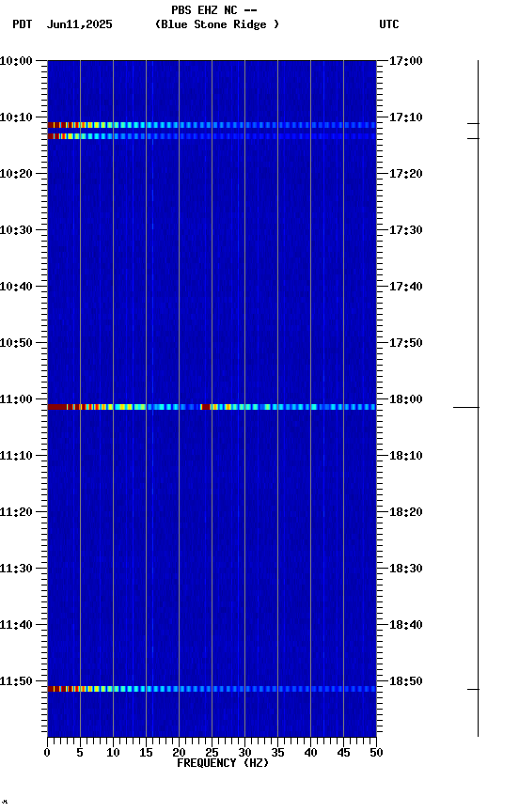This screenshot has height=812, width=519.
Task: Click the 10 Hz frequency axis label
Action: (113, 753)
